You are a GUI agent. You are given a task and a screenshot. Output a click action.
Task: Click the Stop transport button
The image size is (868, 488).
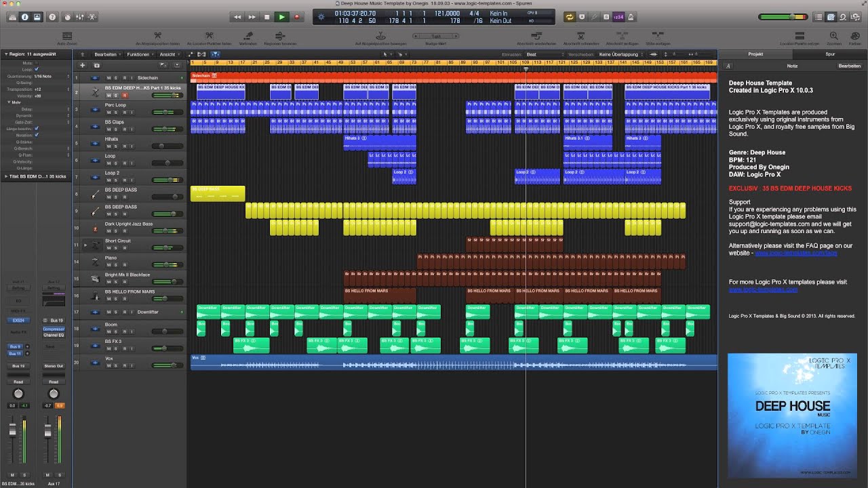click(267, 17)
